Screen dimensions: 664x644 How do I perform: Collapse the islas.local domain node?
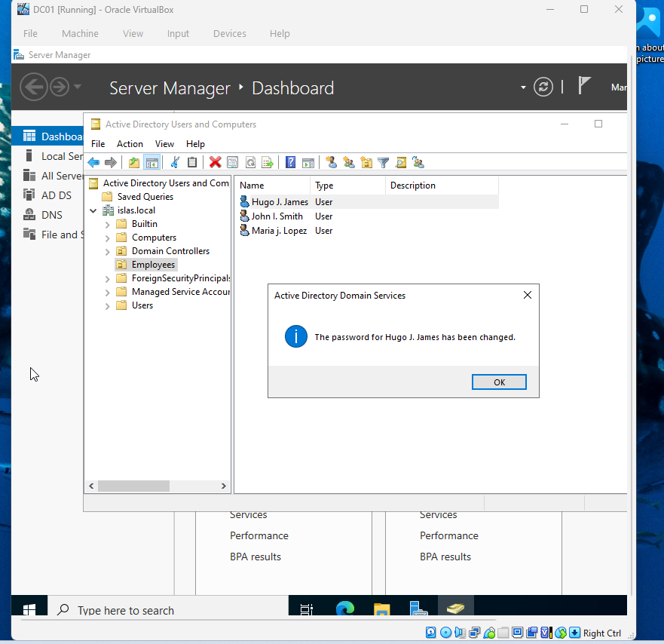[x=93, y=210]
